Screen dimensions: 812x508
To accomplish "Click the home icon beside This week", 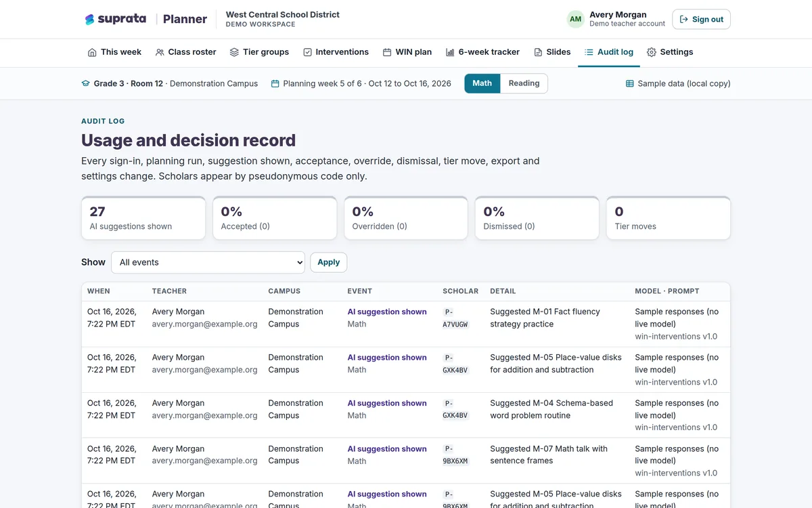I will click(92, 52).
